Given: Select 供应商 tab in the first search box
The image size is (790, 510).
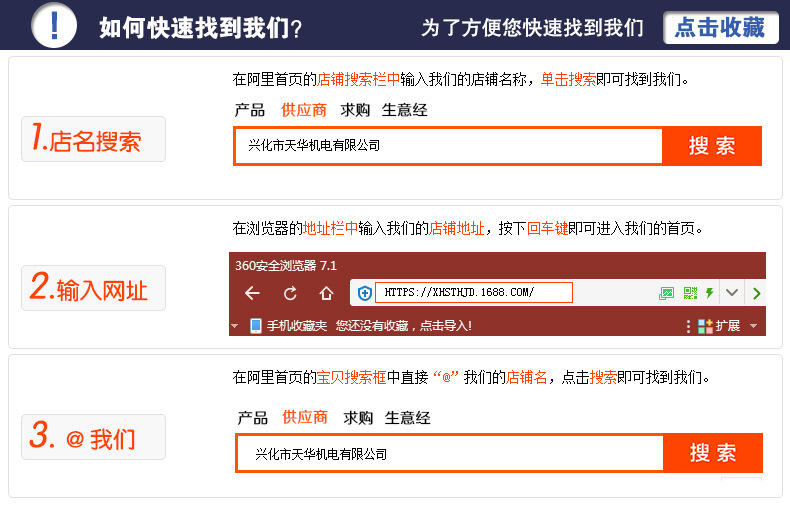Looking at the screenshot, I should coord(303,110).
